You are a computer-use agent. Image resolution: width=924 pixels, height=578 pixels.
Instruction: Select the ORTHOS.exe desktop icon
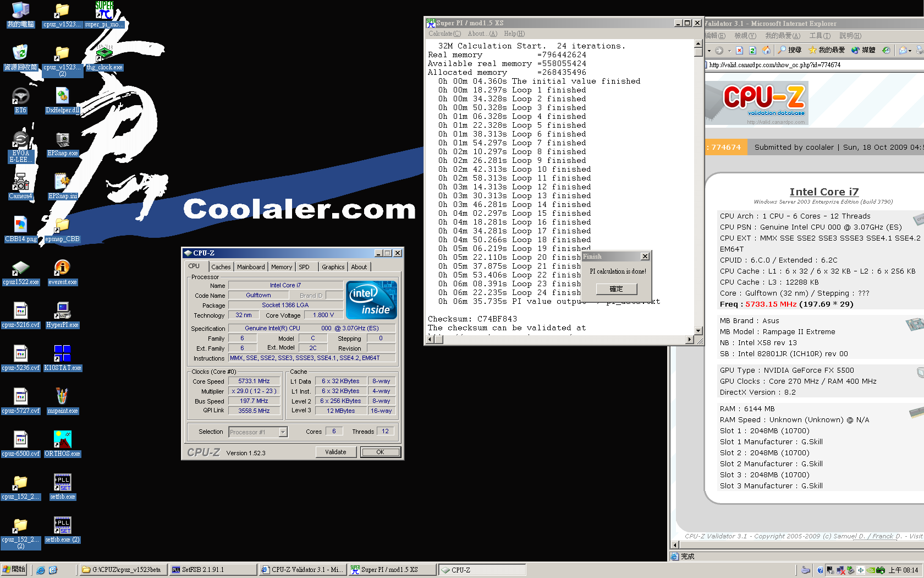[x=63, y=444]
